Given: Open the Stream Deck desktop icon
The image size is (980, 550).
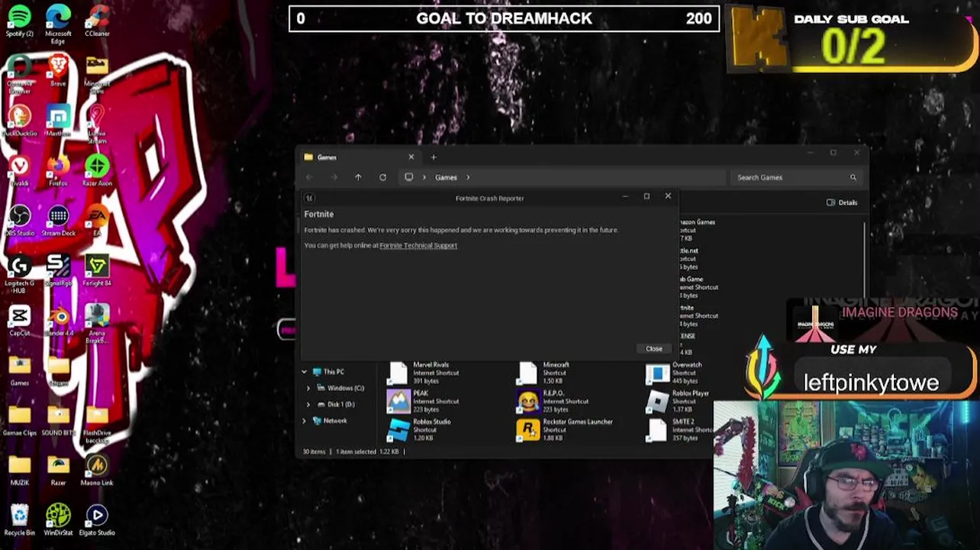Looking at the screenshot, I should pyautogui.click(x=58, y=221).
